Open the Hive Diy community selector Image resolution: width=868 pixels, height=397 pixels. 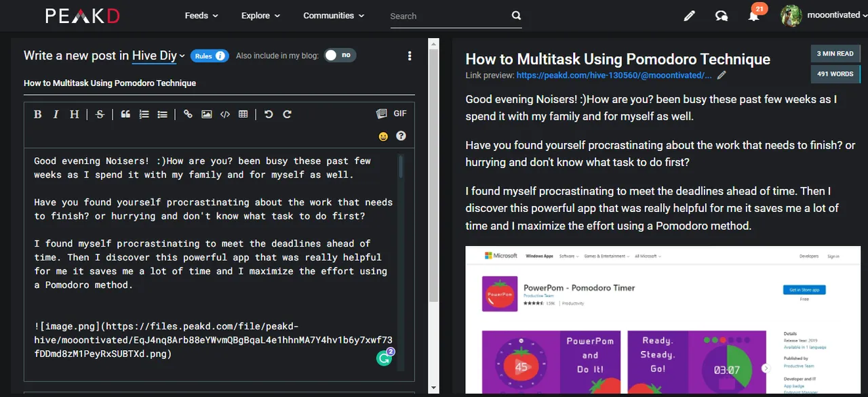[159, 56]
